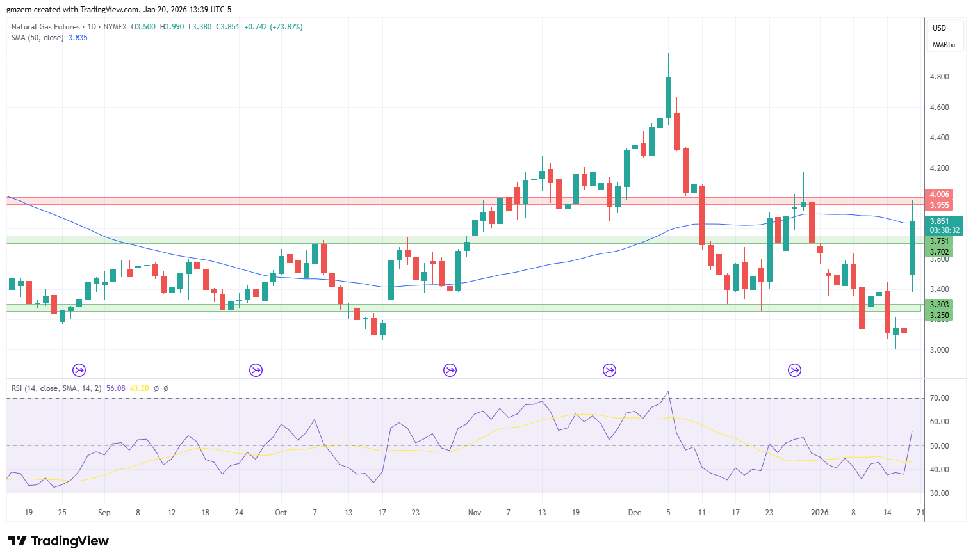This screenshot has height=560, width=973.
Task: Click the 3.000 price axis label
Action: (x=939, y=350)
